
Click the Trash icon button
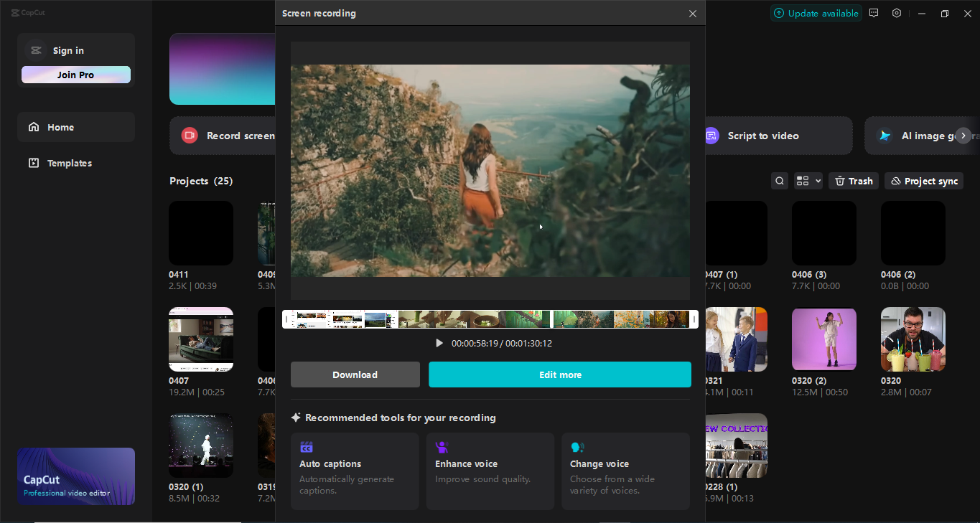pos(839,180)
